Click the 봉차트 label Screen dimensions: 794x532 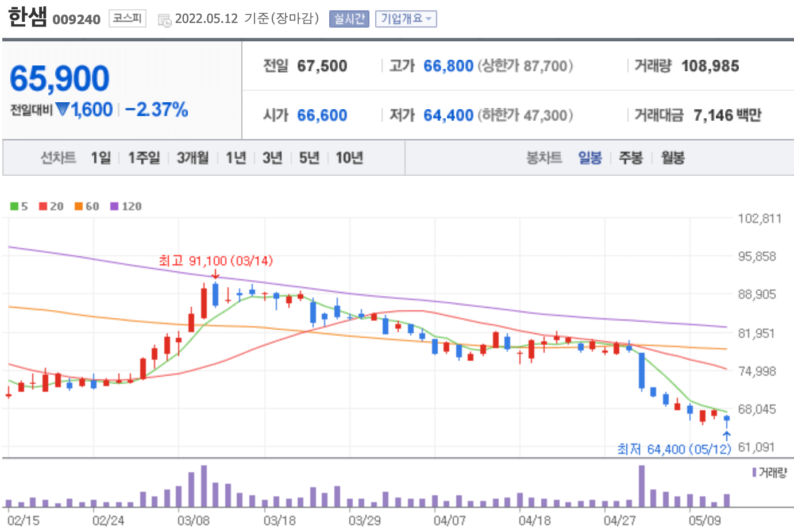(544, 157)
